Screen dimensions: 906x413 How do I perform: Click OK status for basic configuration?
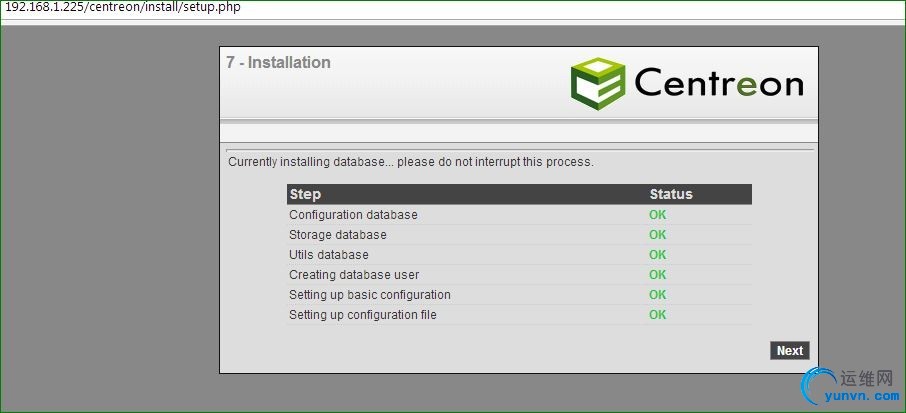click(657, 295)
